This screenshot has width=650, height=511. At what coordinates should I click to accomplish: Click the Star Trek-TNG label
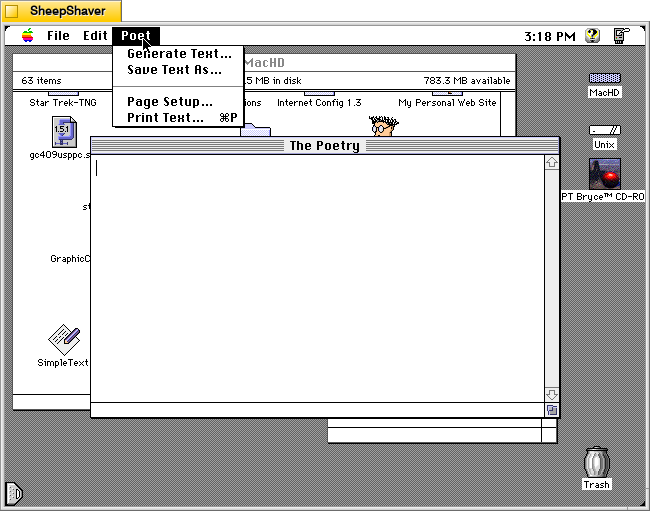point(63,103)
